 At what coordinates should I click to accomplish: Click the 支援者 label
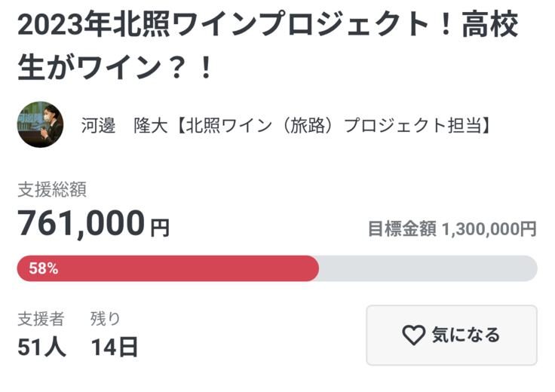(41, 319)
